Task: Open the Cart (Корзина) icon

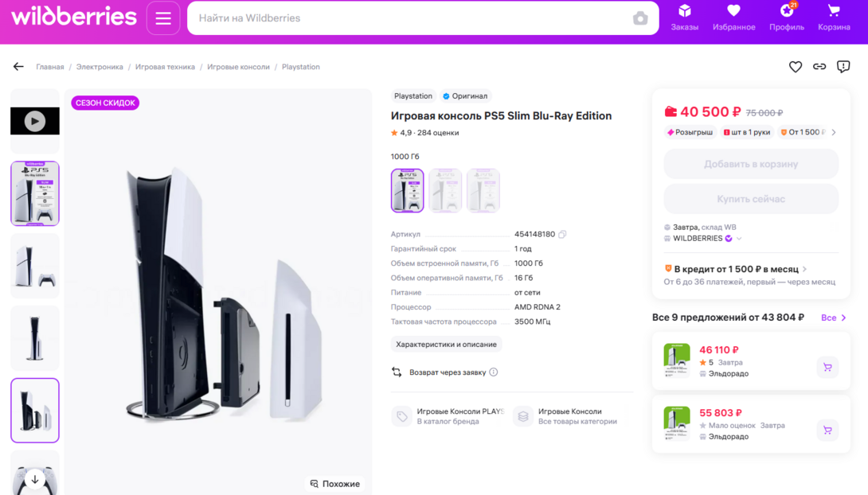Action: tap(834, 18)
